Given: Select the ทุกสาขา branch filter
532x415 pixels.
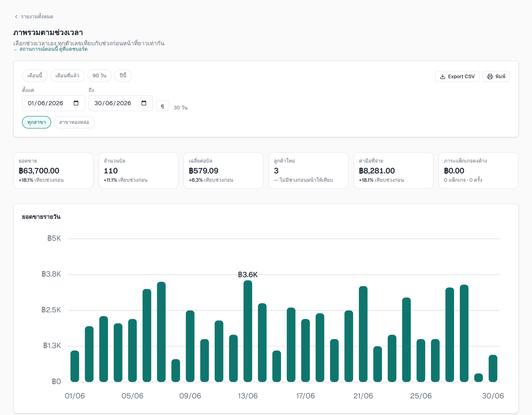Looking at the screenshot, I should click(x=37, y=122).
